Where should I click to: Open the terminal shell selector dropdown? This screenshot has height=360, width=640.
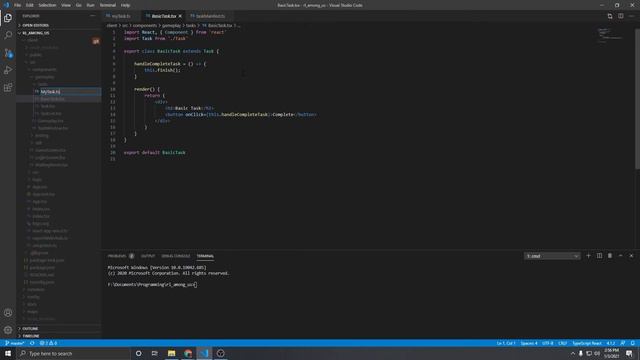[x=552, y=256]
